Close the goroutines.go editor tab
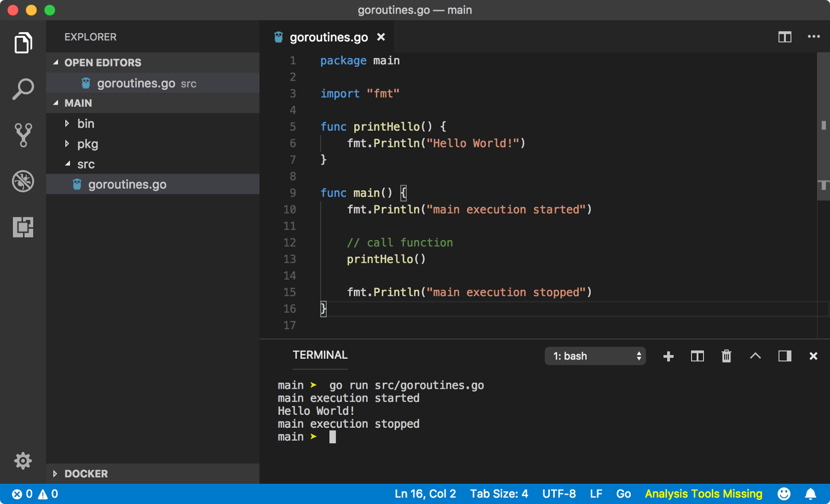Screen dimensions: 830x504 click(x=381, y=37)
